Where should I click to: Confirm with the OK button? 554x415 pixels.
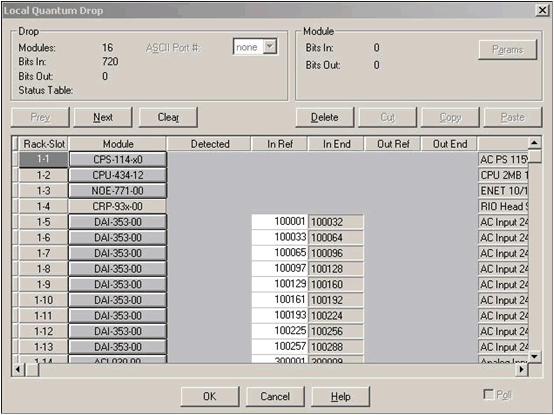(x=210, y=396)
